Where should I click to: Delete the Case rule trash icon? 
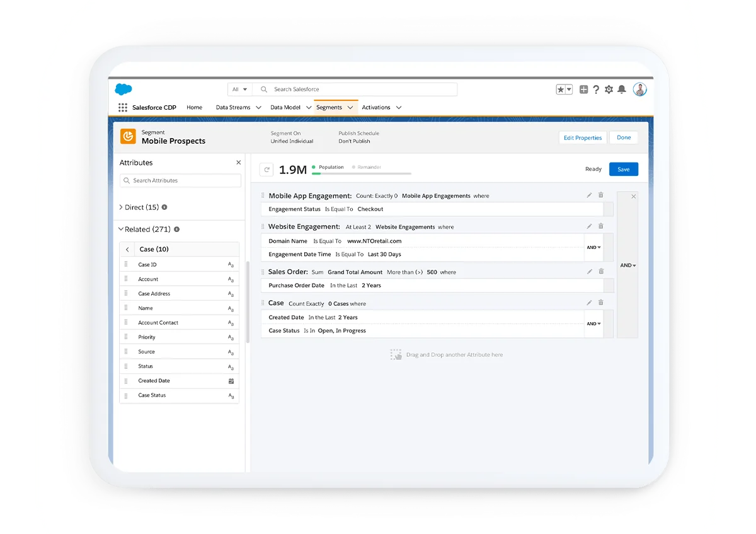[601, 303]
